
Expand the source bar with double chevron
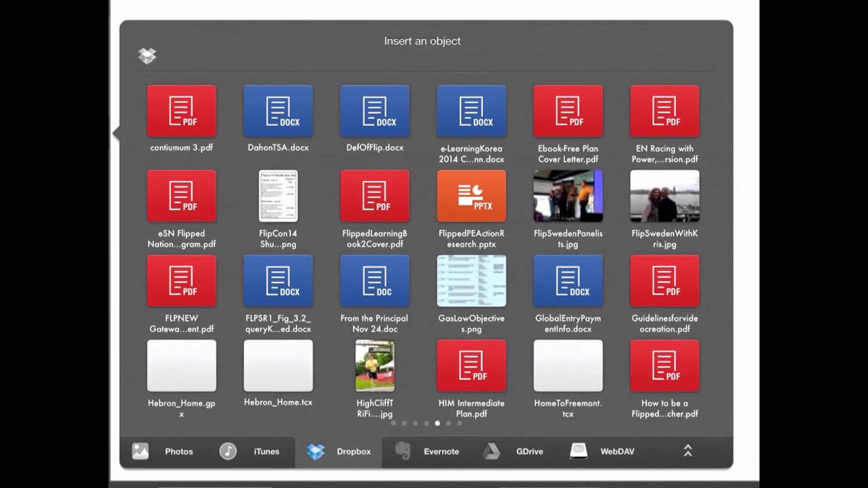[687, 451]
